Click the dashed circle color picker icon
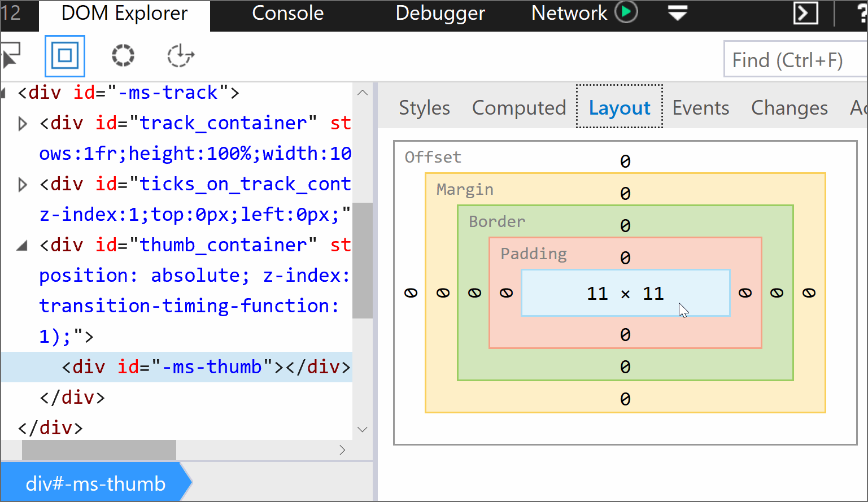The width and height of the screenshot is (868, 502). [x=123, y=55]
